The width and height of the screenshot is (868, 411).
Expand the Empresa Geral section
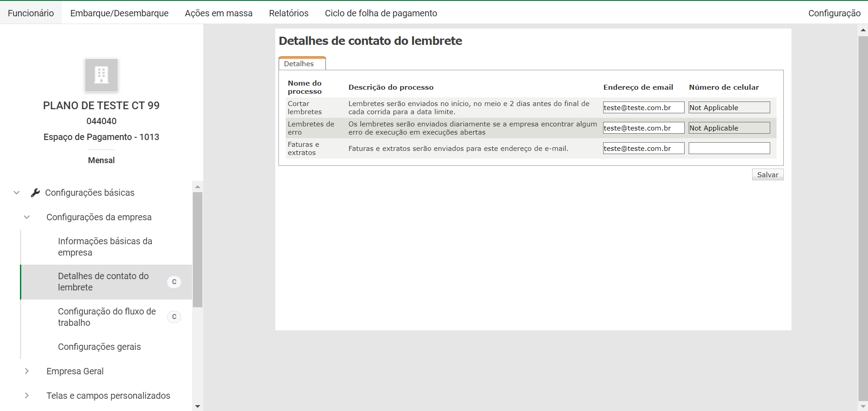(x=27, y=371)
